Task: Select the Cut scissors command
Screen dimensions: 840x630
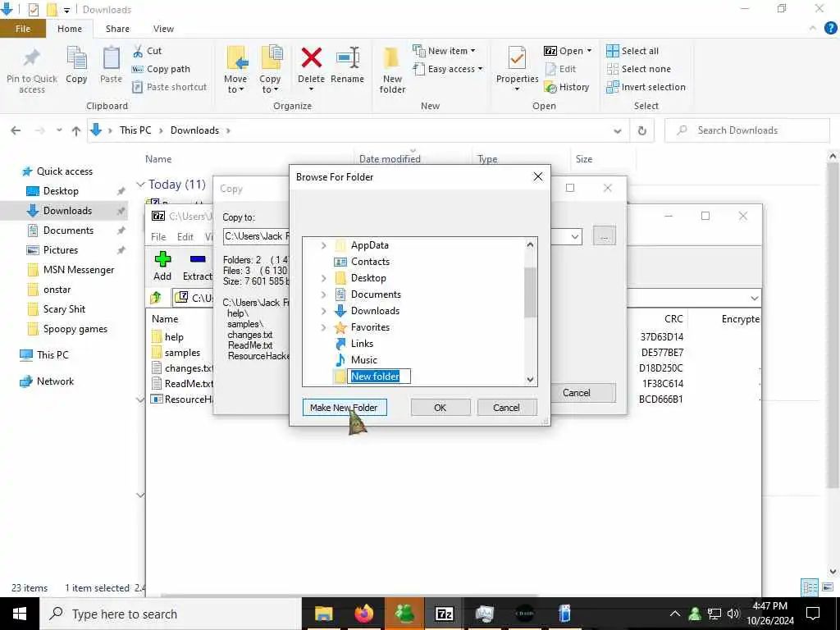Action: click(147, 51)
